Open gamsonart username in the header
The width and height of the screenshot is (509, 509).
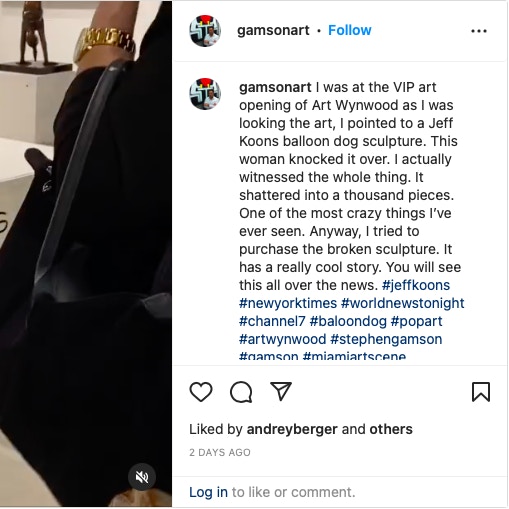coord(273,30)
